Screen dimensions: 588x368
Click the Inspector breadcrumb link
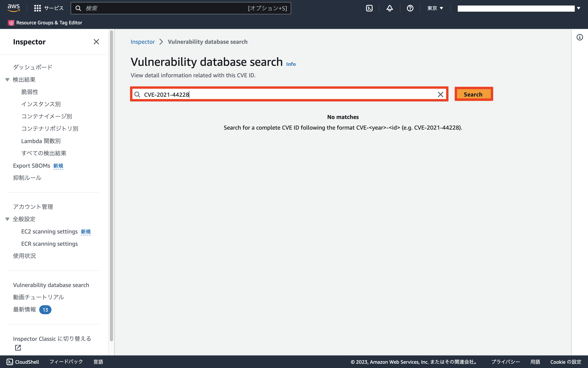[x=143, y=42]
